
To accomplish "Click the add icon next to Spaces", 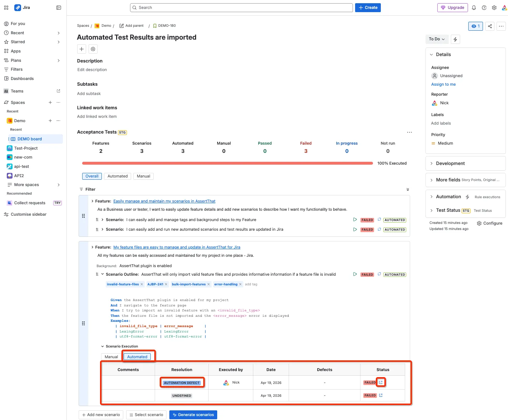I will [50, 102].
